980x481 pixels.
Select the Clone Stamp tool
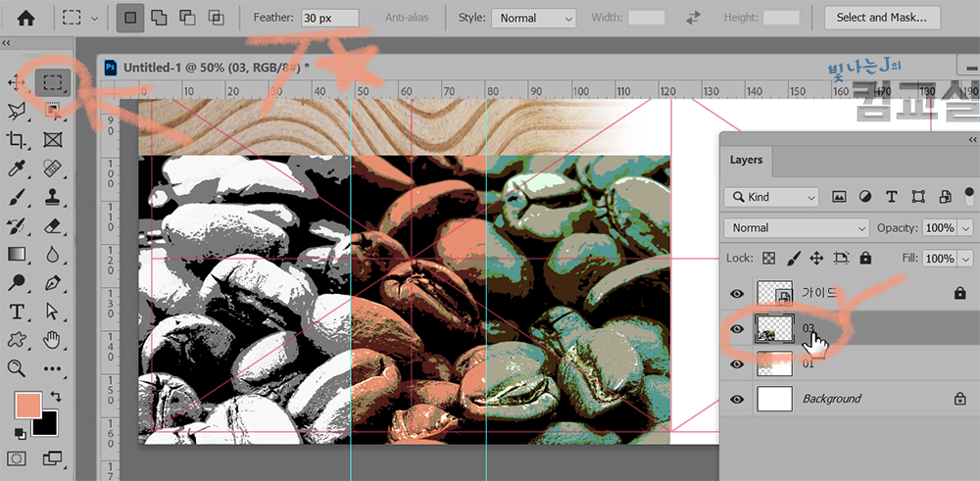(53, 197)
